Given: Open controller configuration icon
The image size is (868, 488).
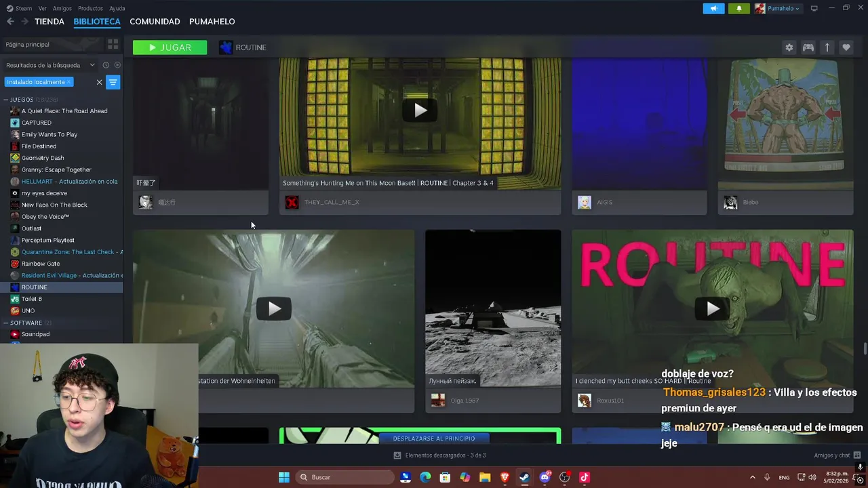Looking at the screenshot, I should pyautogui.click(x=808, y=47).
